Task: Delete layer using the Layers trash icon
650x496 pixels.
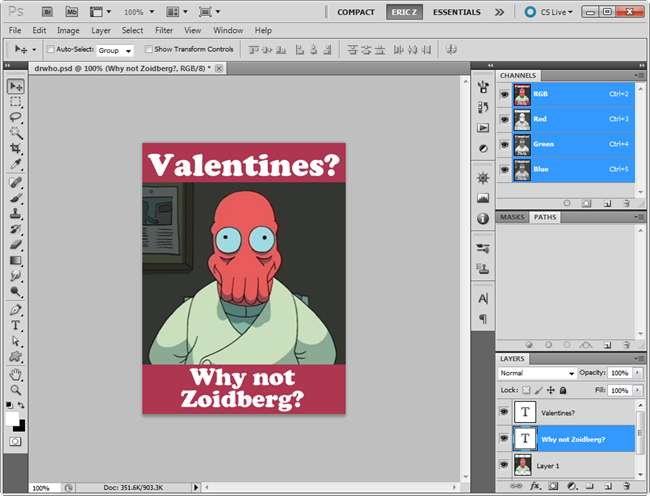Action: [626, 486]
